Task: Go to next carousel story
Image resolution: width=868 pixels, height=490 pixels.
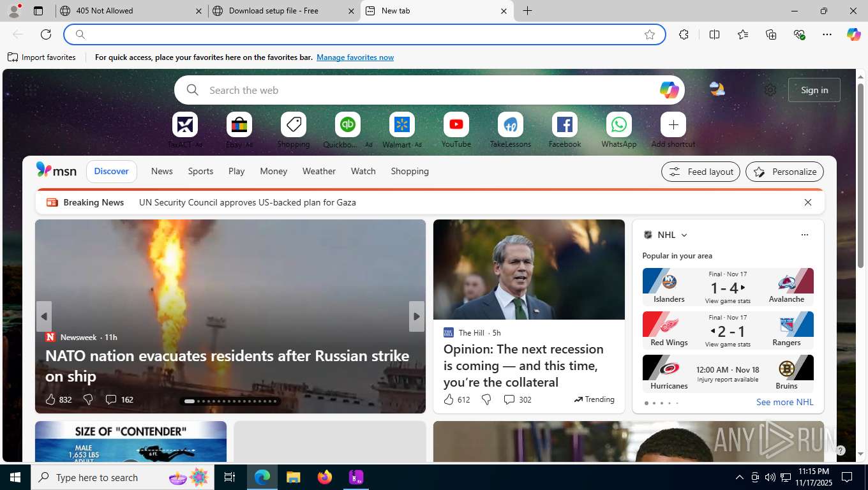Action: [417, 316]
